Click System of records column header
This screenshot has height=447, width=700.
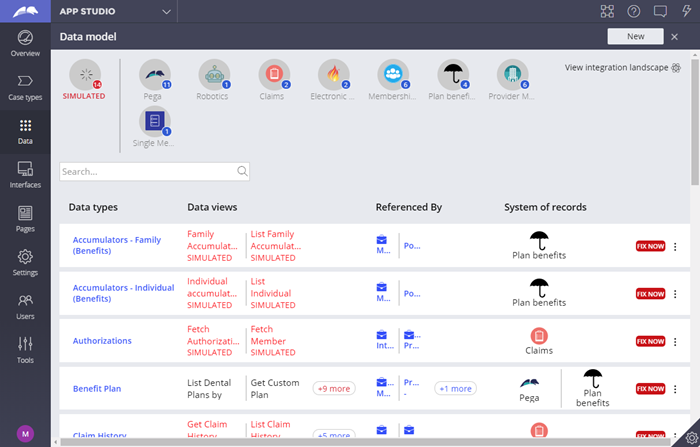point(545,207)
